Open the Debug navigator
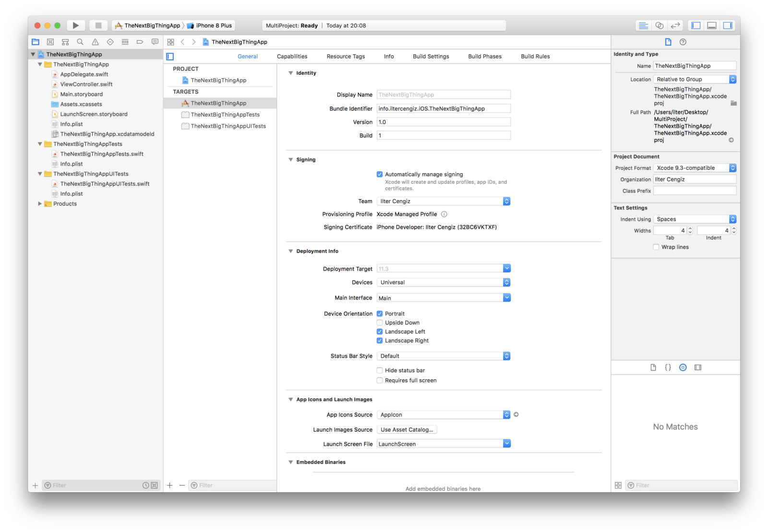768x532 pixels. 125,42
